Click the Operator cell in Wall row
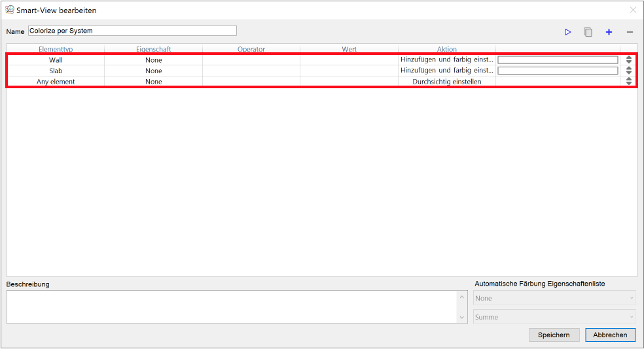The width and height of the screenshot is (644, 349). tap(251, 60)
